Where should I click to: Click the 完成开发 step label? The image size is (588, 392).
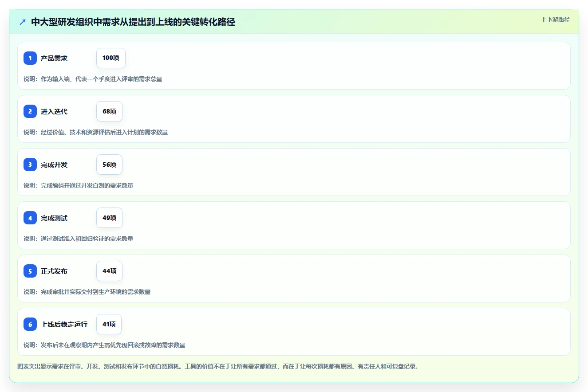[x=54, y=165]
